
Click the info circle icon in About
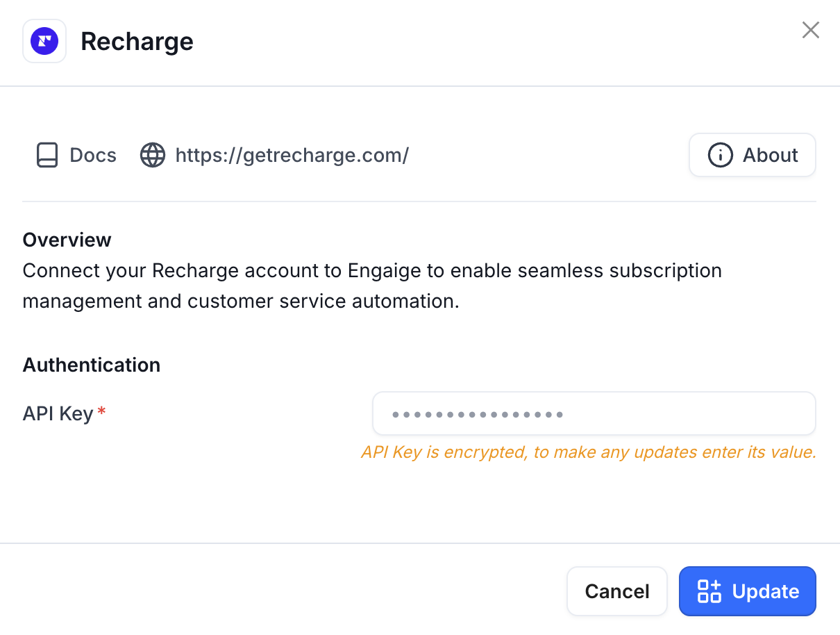pos(720,155)
